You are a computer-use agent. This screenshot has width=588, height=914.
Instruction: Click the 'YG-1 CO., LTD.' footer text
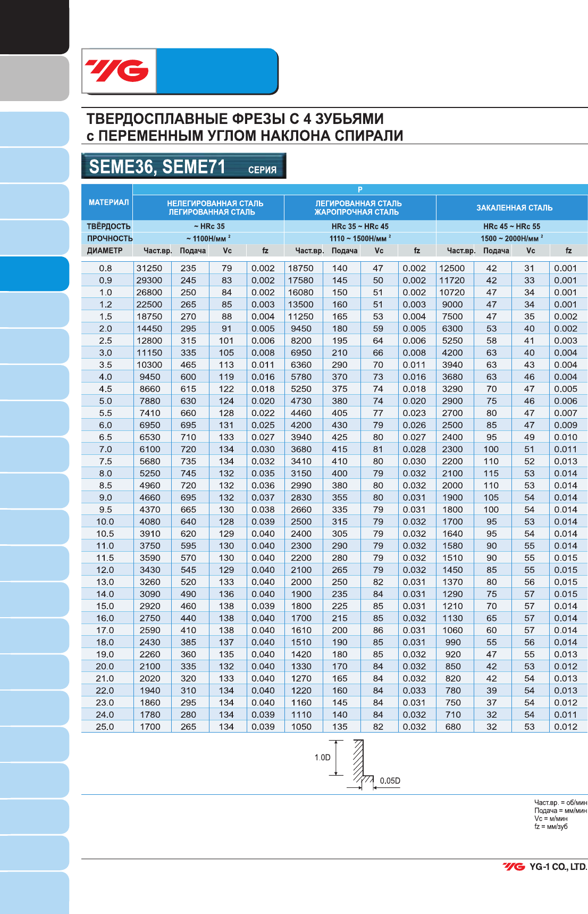[558, 867]
